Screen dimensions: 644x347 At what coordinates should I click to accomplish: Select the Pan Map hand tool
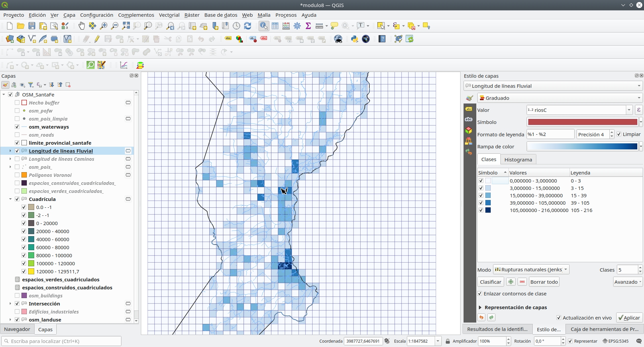[82, 26]
